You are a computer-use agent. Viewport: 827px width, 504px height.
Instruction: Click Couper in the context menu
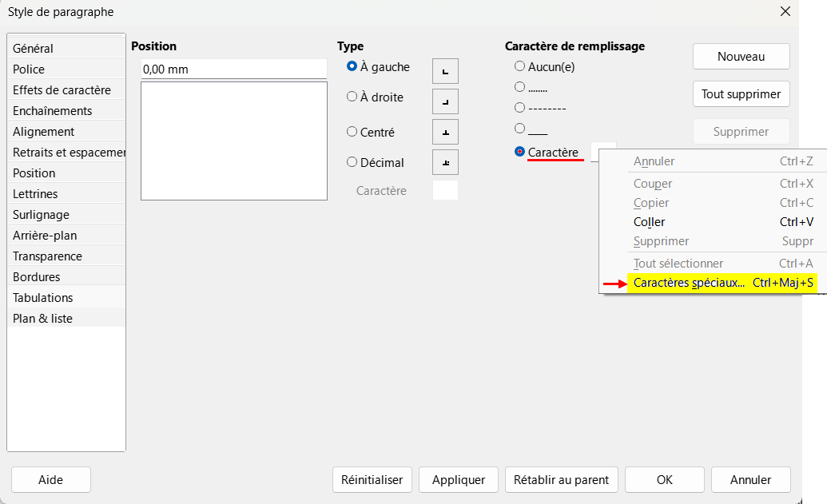[x=723, y=184]
